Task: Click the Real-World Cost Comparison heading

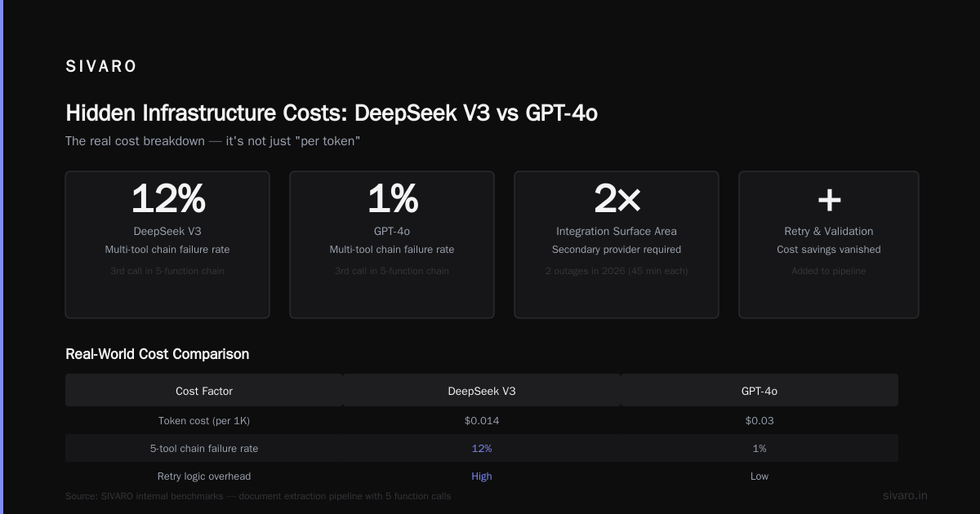Action: coord(157,354)
